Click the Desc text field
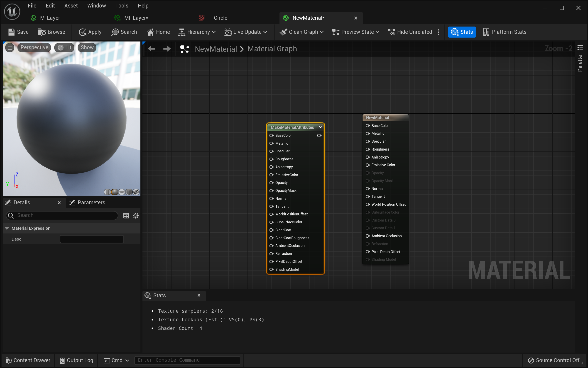The height and width of the screenshot is (368, 588). 92,239
